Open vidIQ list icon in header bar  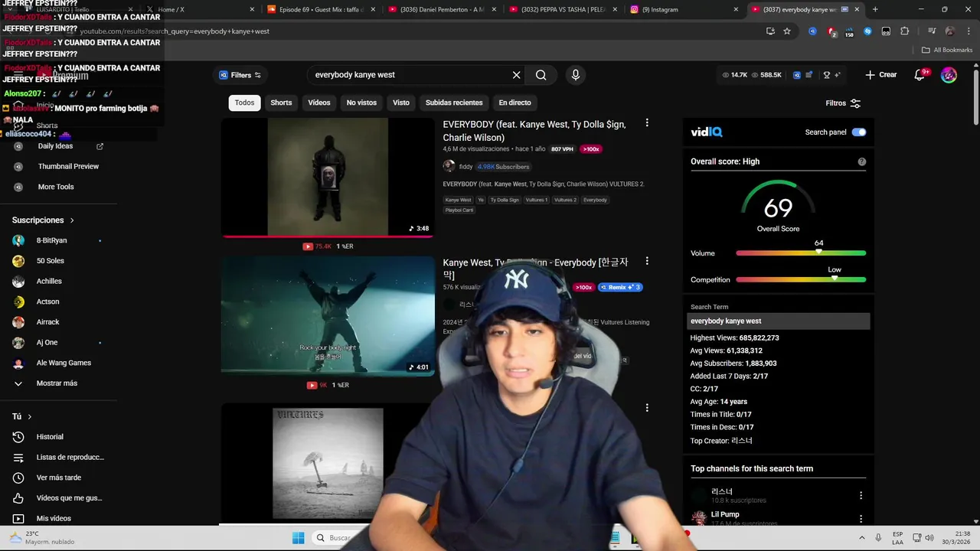click(808, 75)
